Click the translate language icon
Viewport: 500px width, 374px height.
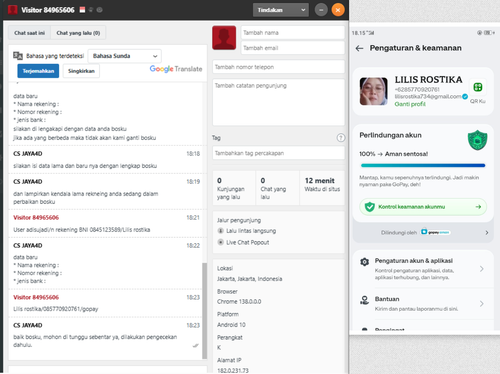18,56
